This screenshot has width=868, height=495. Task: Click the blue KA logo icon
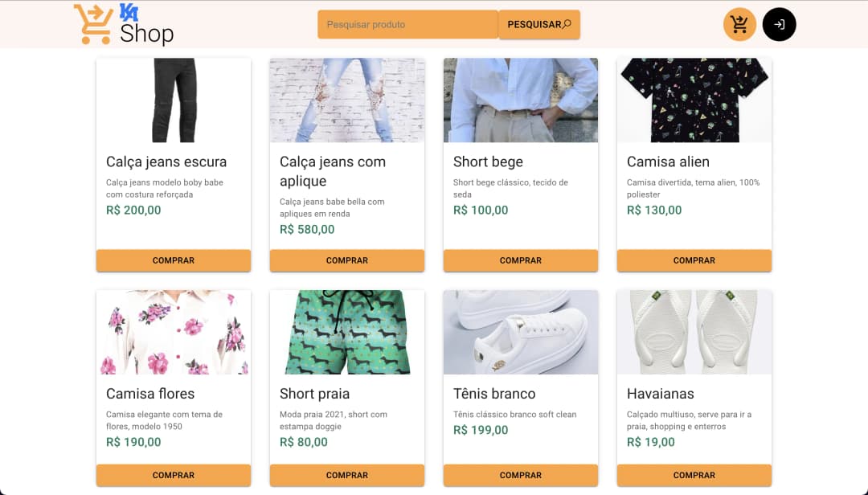click(130, 13)
